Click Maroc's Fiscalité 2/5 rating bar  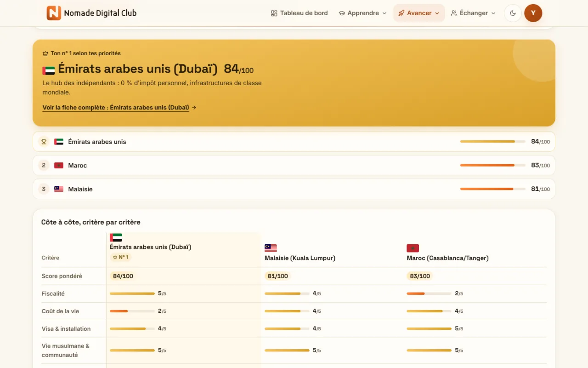tap(429, 293)
